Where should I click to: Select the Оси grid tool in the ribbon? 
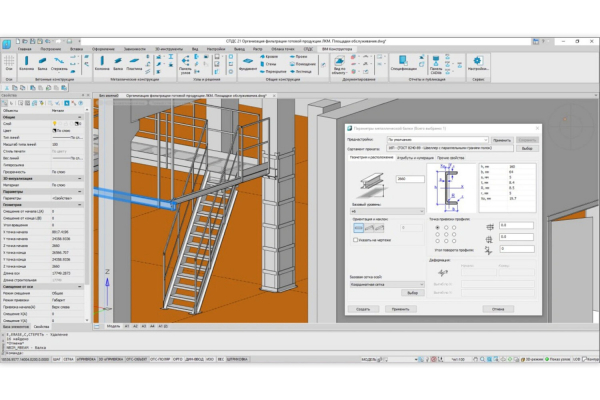pos(9,62)
